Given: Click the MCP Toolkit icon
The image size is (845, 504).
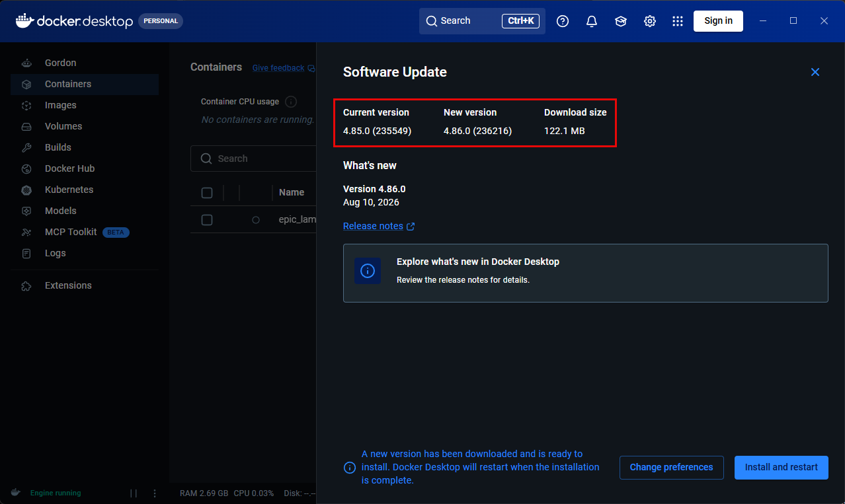Looking at the screenshot, I should coord(26,232).
